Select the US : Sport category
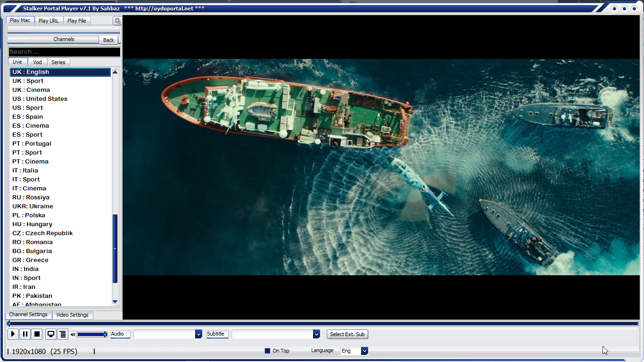Screen dimensions: 644x362 (60, 108)
